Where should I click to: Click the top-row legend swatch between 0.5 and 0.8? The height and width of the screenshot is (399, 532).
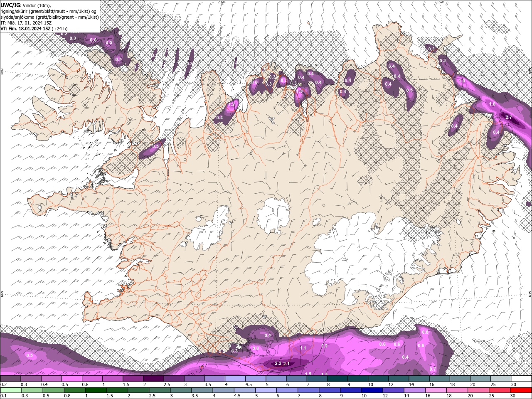[71, 379]
